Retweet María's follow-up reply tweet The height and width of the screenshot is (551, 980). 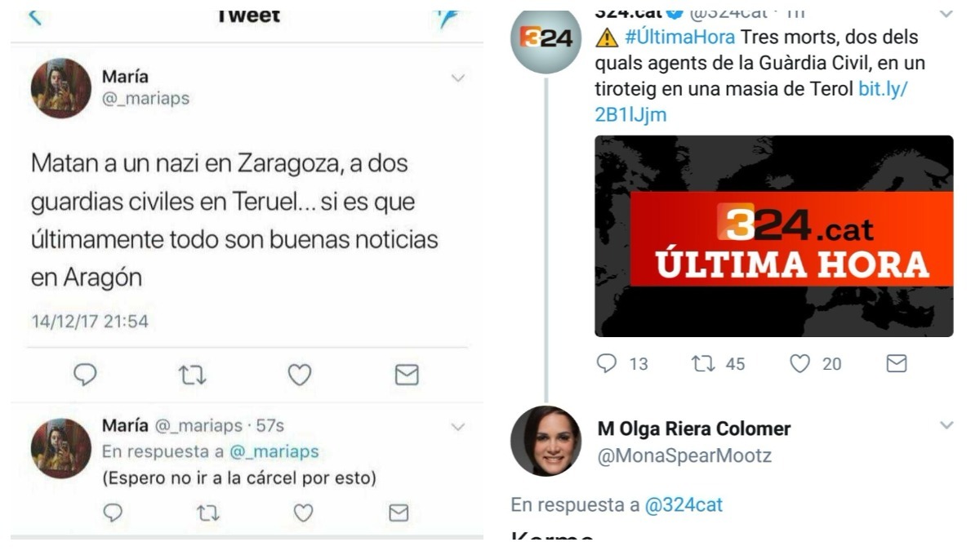[208, 513]
